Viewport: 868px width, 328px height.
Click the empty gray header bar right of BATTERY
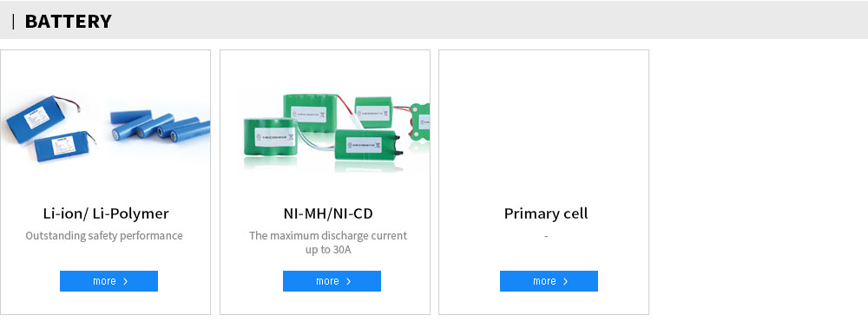pyautogui.click(x=490, y=20)
